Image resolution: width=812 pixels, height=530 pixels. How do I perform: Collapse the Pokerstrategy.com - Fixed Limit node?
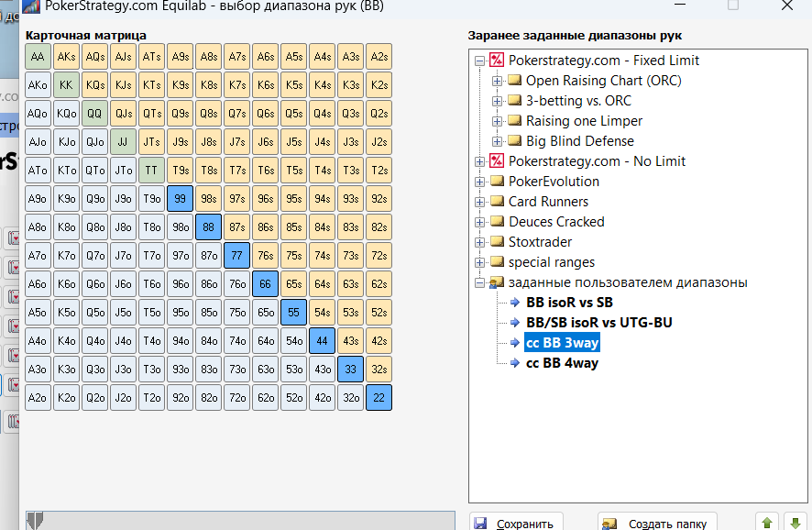point(479,61)
